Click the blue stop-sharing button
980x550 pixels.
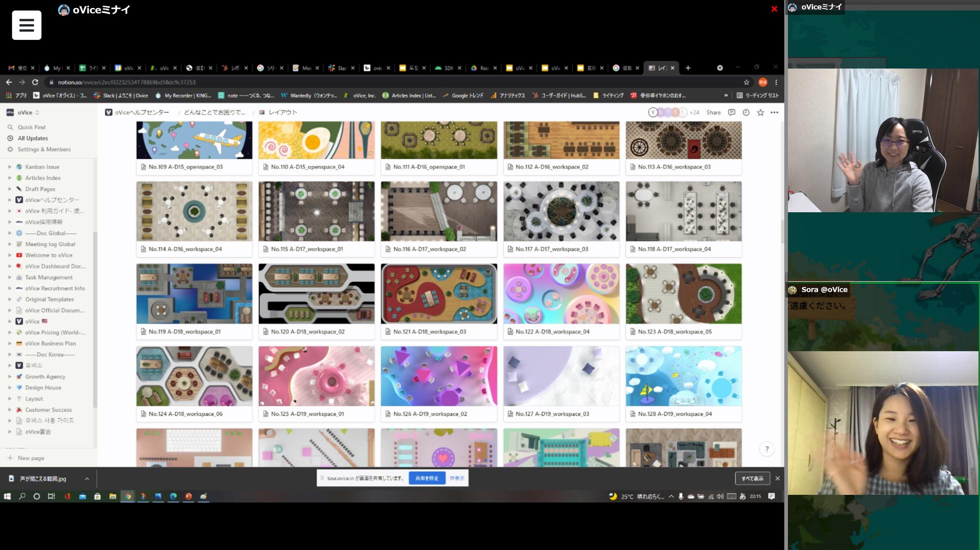pyautogui.click(x=426, y=478)
